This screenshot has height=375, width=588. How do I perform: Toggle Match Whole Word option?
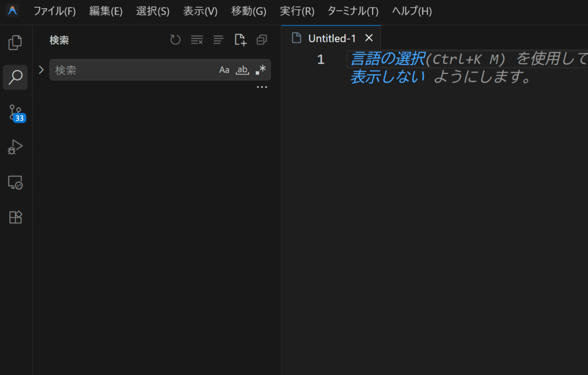[x=242, y=69]
